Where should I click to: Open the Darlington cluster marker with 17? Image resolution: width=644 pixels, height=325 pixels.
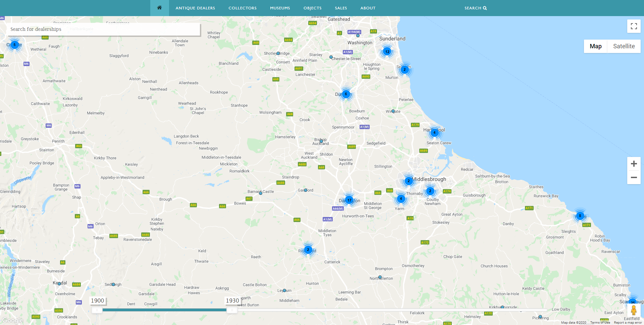coord(349,200)
